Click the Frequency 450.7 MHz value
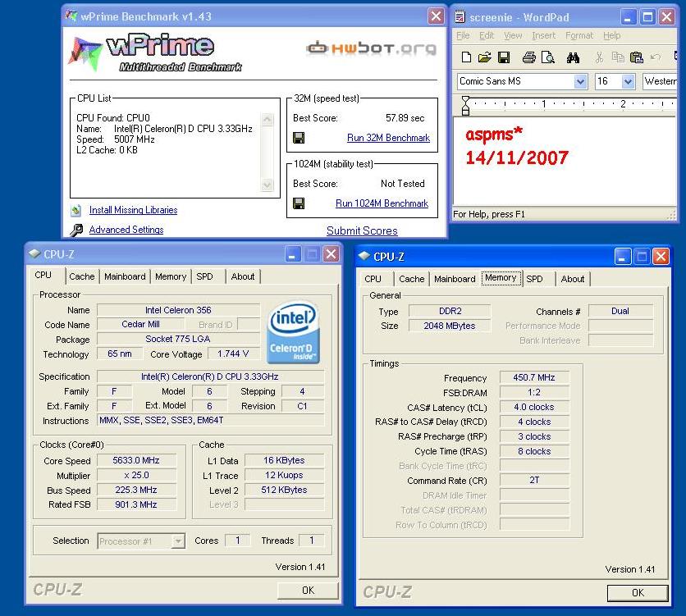The width and height of the screenshot is (686, 616). pos(534,378)
